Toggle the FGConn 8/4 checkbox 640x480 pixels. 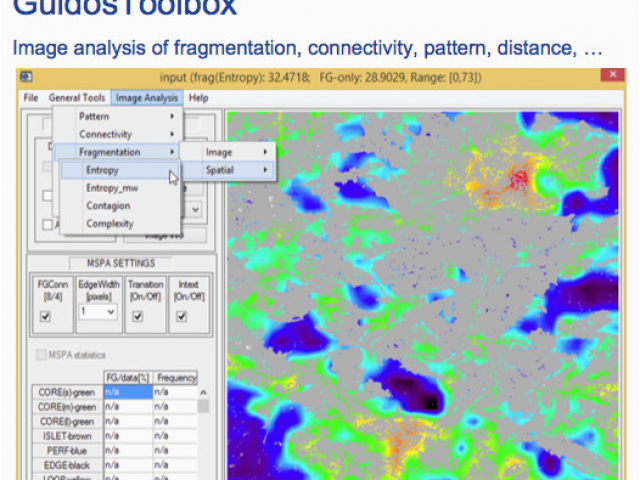tap(45, 316)
